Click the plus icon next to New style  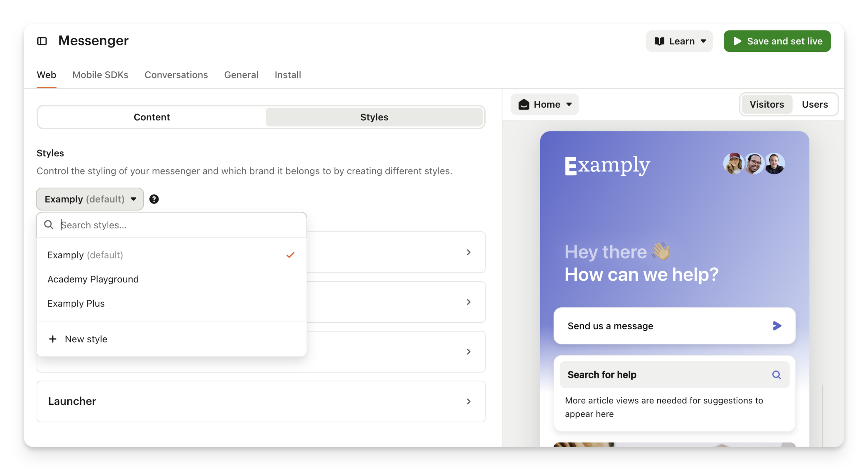click(53, 339)
